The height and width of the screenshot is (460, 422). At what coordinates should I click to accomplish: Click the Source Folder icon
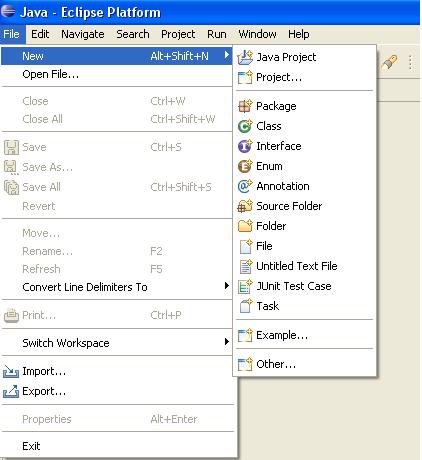(x=245, y=206)
